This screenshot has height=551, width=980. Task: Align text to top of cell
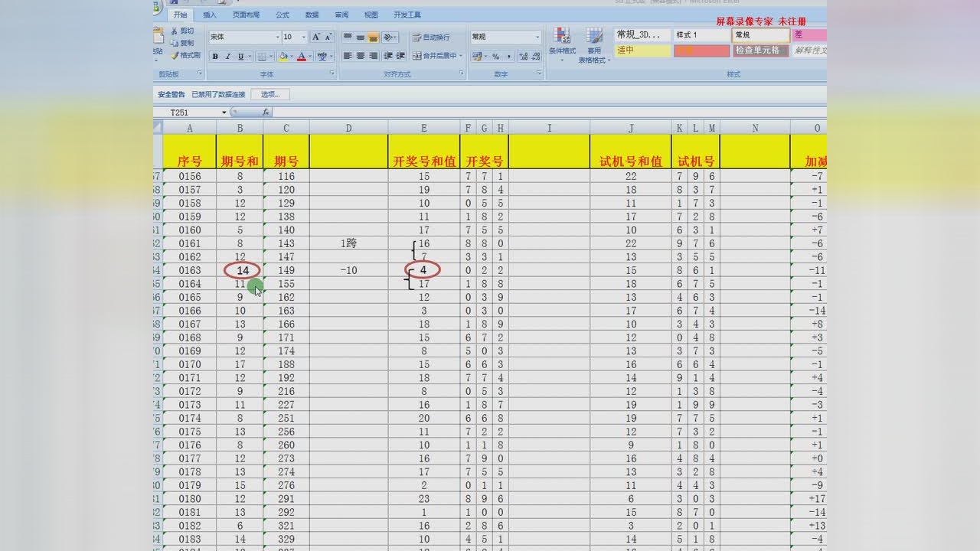pos(348,37)
